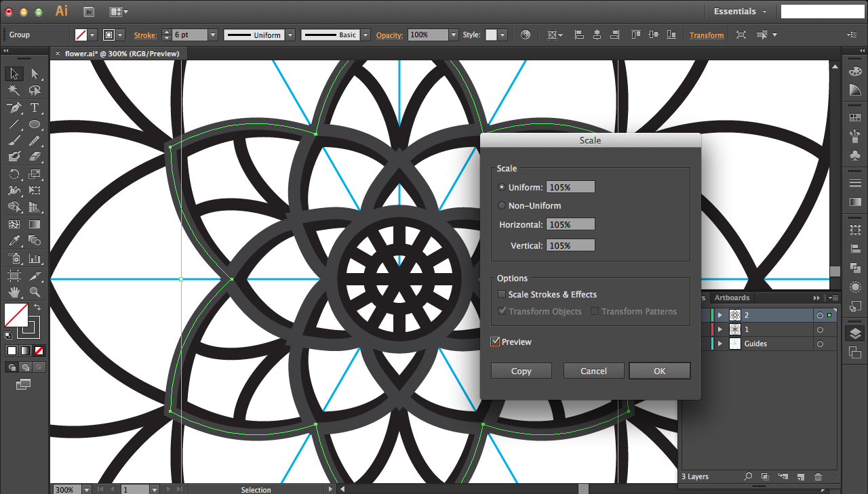The width and height of the screenshot is (868, 494).
Task: Open the Transform panel link
Action: [707, 35]
